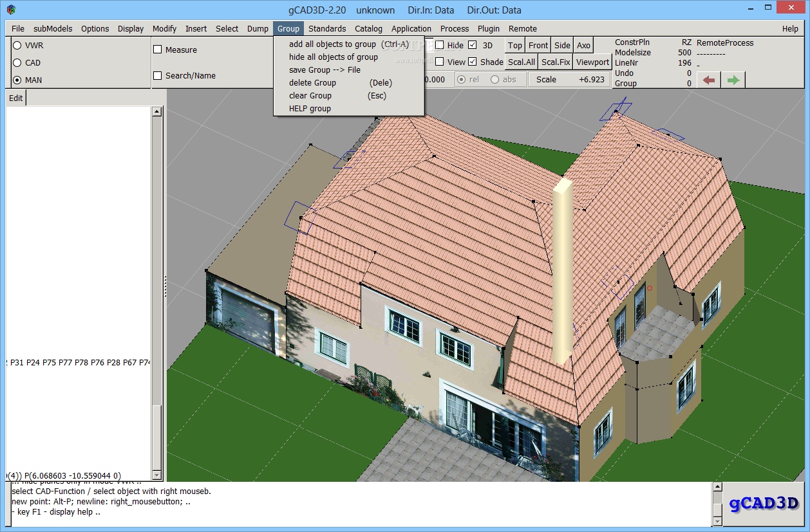Viewport: 810px width, 532px height.
Task: Open the Remote menu
Action: click(x=523, y=28)
